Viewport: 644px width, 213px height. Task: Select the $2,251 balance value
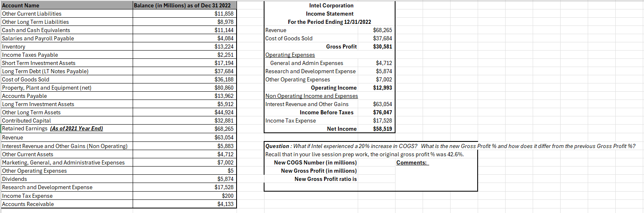pyautogui.click(x=185, y=55)
